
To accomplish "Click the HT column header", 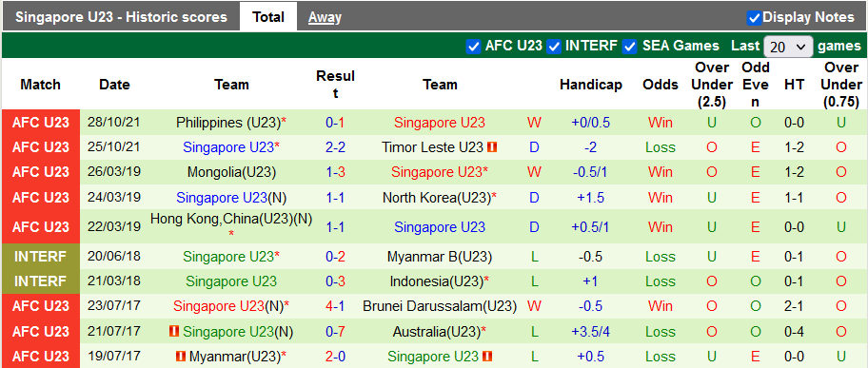I will click(x=795, y=85).
